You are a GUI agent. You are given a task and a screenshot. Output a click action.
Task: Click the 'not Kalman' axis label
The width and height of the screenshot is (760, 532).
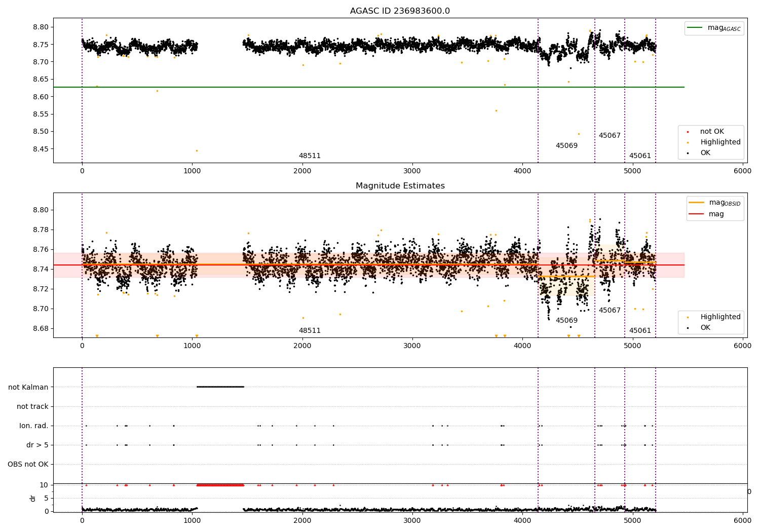(28, 387)
